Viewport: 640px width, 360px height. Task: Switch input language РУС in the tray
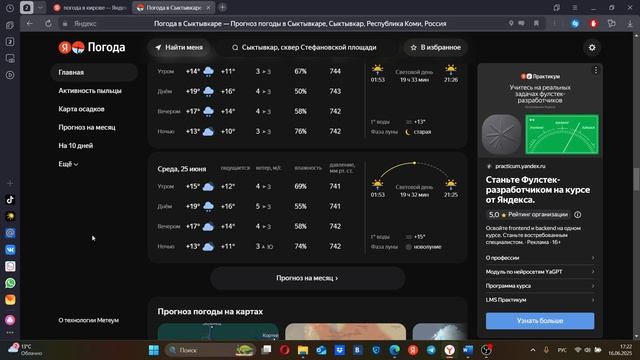coord(562,350)
